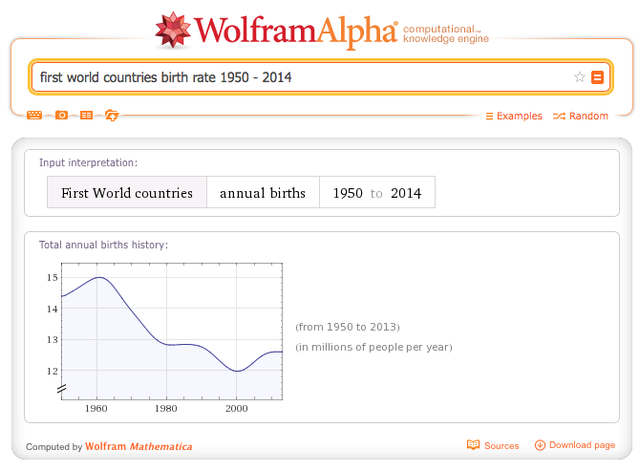Submit the query with the orange equals button
640x471 pixels.
[597, 77]
